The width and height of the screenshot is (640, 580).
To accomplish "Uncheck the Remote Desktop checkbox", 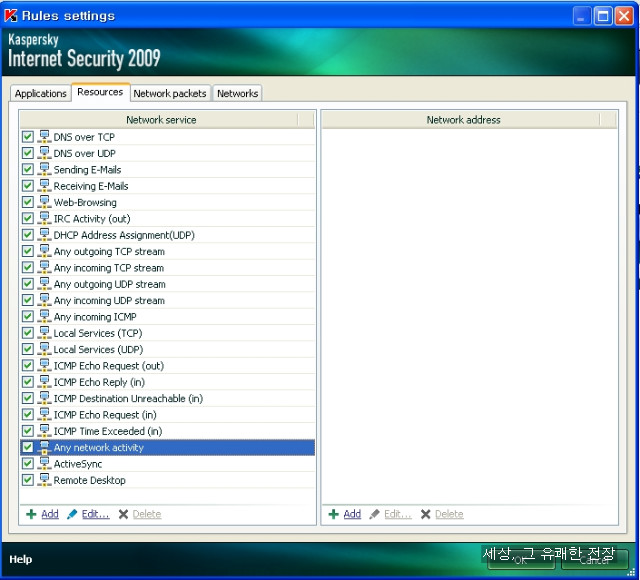I will pos(27,480).
